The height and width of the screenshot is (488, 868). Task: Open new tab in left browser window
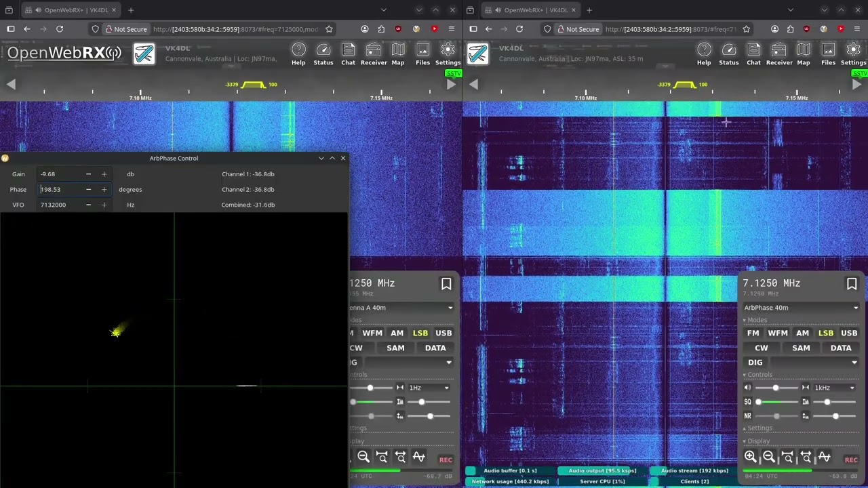pos(130,10)
